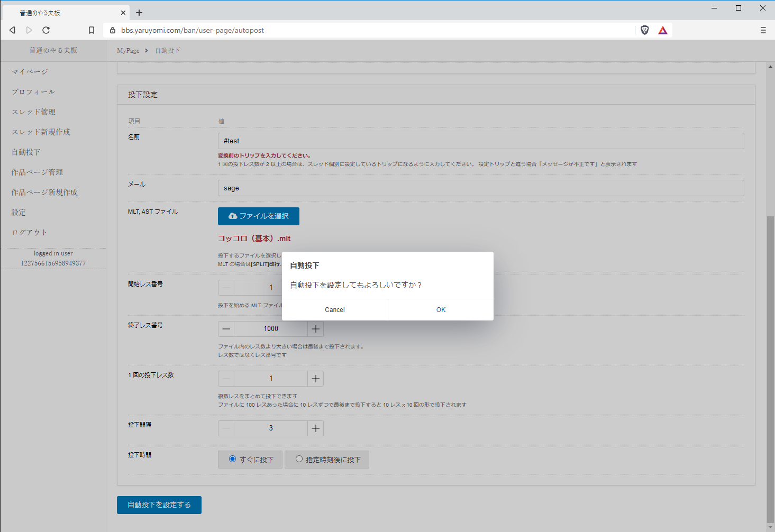The height and width of the screenshot is (532, 775).
Task: Open スレッド管理 in the sidebar menu
Action: click(x=34, y=112)
